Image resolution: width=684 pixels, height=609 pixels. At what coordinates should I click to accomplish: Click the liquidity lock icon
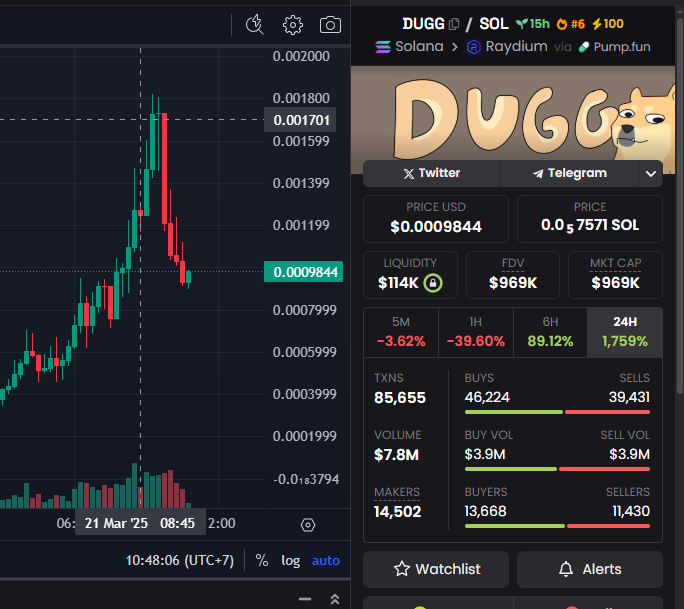point(433,283)
